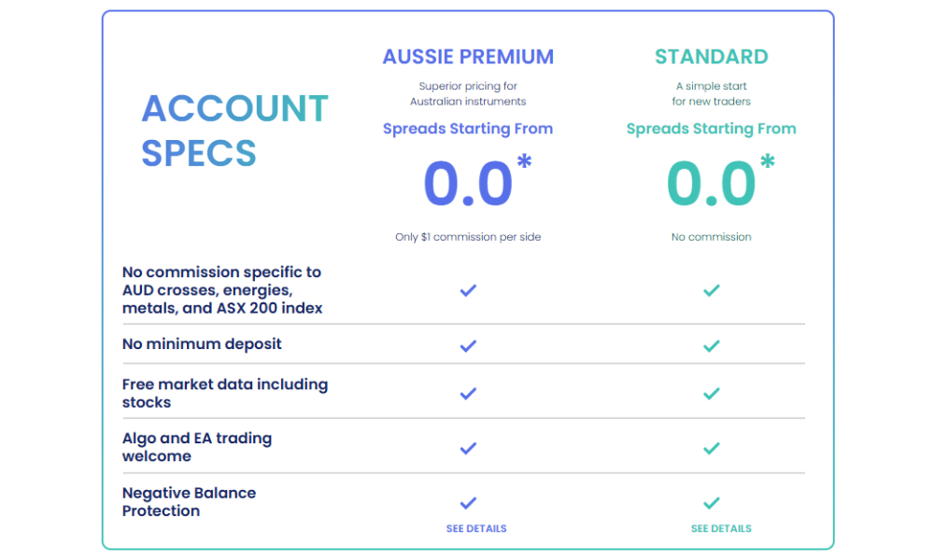The image size is (934, 560).
Task: Click Standard checkmark for Free market data
Action: pyautogui.click(x=711, y=393)
